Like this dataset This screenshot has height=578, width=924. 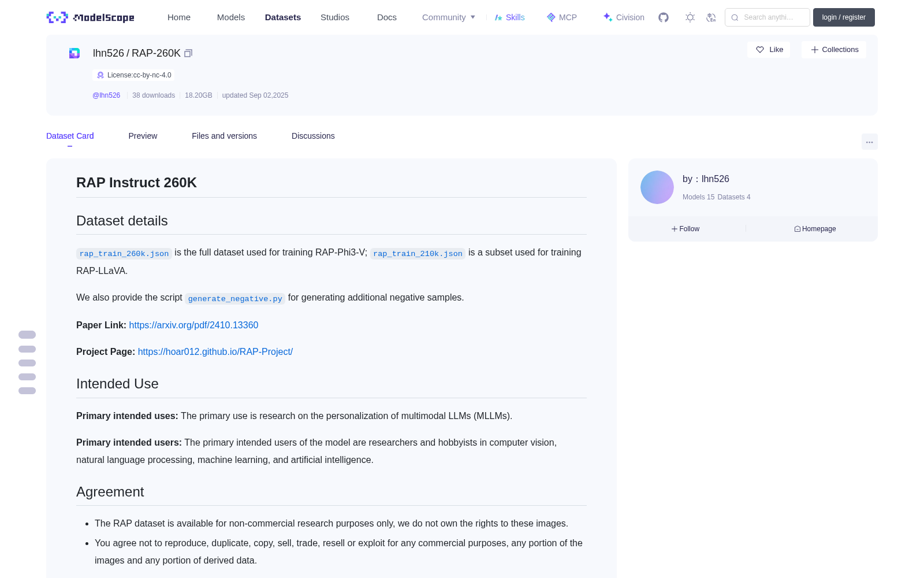[x=769, y=50]
